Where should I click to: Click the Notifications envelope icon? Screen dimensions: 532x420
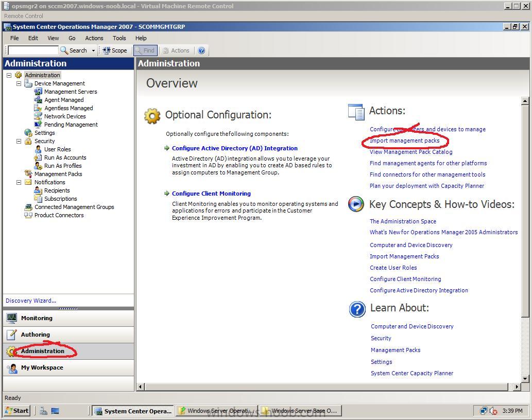pos(28,182)
